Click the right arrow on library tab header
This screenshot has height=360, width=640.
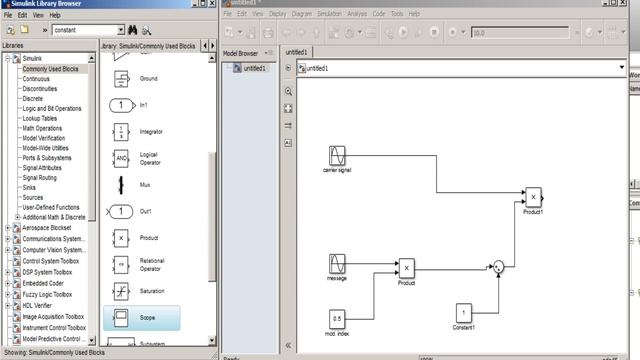(x=212, y=46)
